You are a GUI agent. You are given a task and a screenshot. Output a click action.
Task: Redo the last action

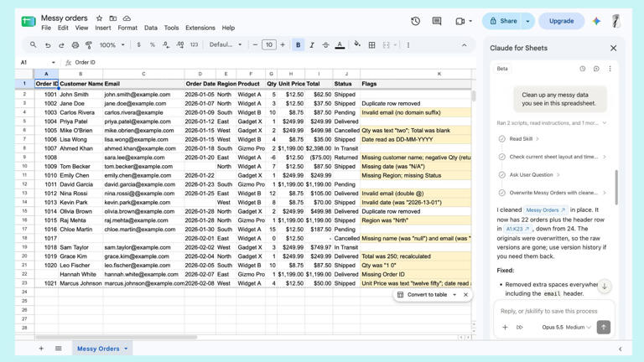61,45
